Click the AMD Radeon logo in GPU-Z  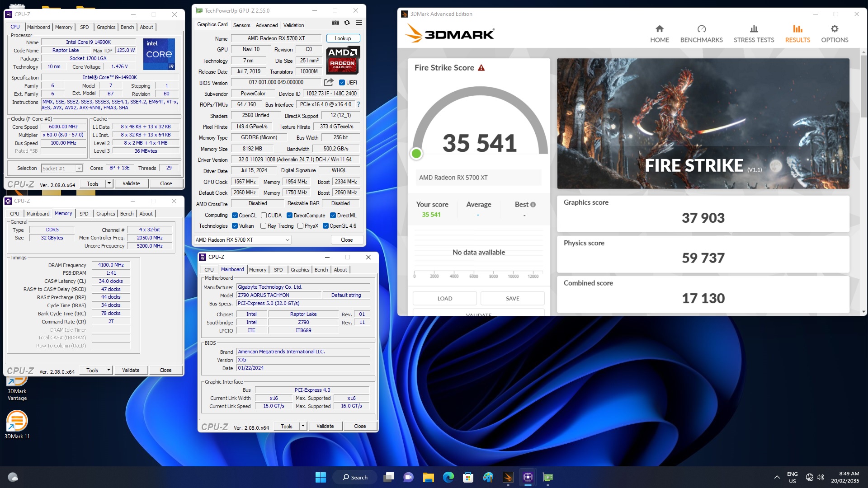[x=343, y=60]
